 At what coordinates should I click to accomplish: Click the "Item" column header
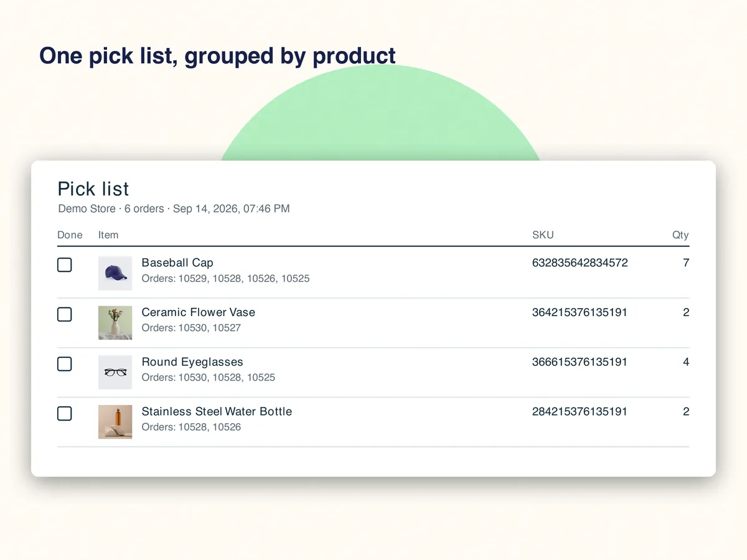coord(108,235)
